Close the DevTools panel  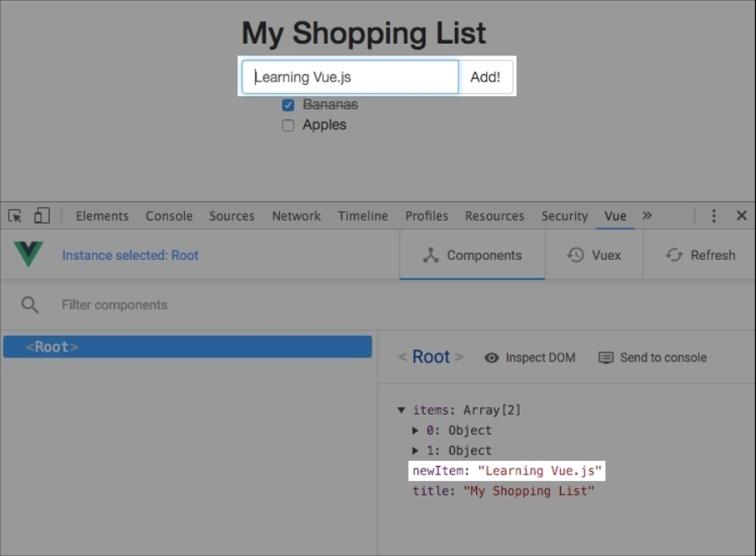[742, 216]
